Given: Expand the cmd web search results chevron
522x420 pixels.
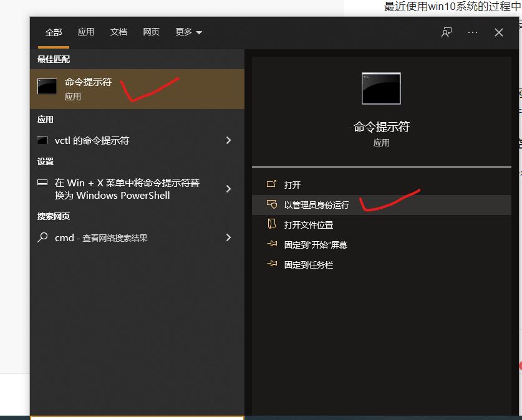Looking at the screenshot, I should click(228, 237).
